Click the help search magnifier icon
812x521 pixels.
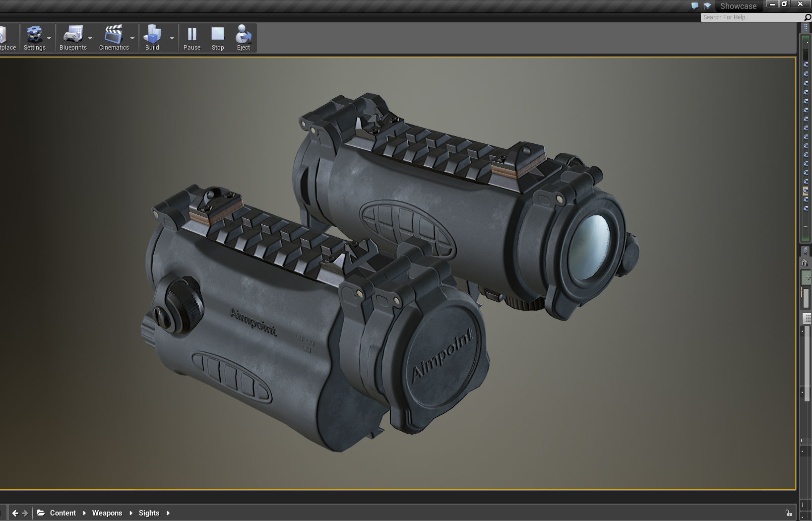808,17
